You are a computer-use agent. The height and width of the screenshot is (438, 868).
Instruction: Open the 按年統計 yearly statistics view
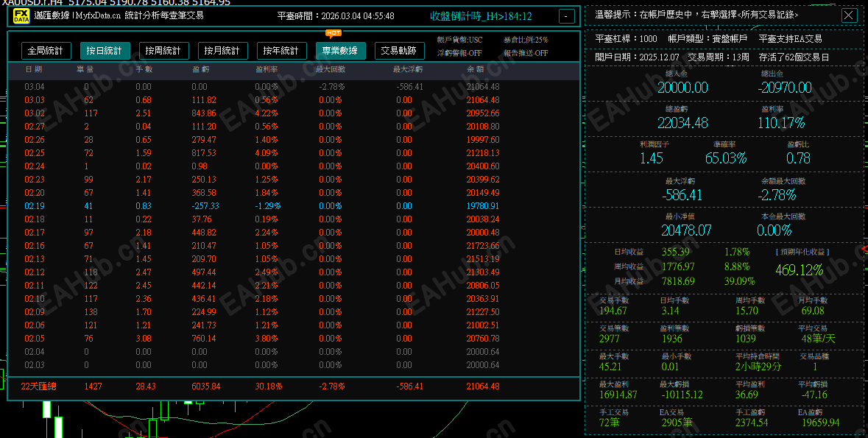[280, 51]
